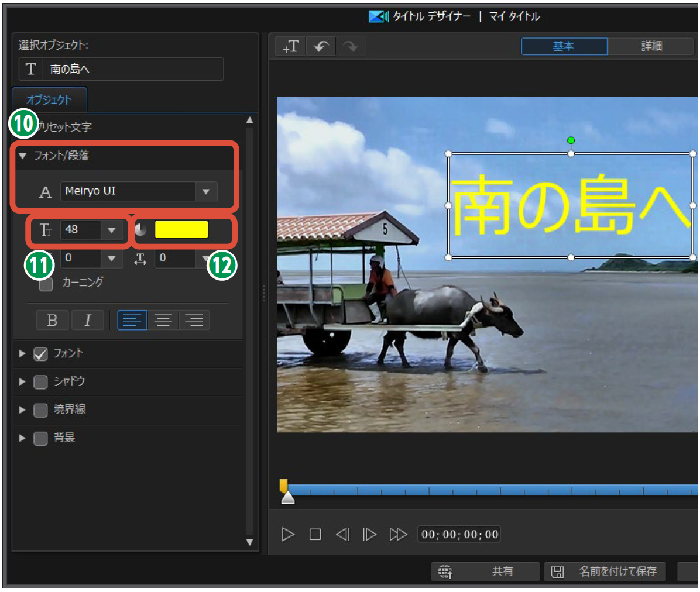Click the Add Text (+T) tool icon
Screen dimensions: 700x592
point(291,46)
